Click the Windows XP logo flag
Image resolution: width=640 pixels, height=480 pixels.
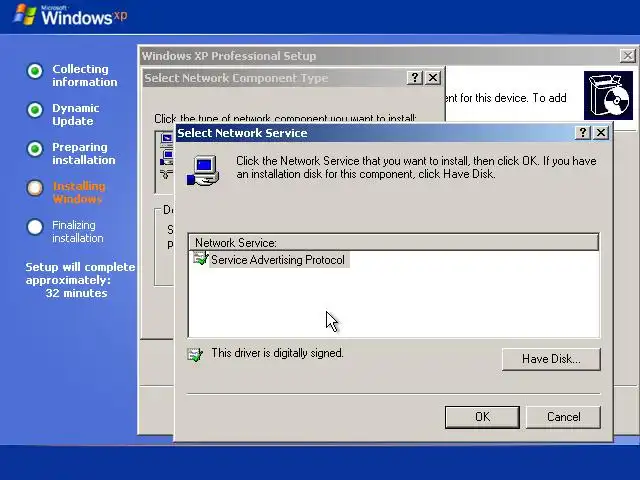pos(25,15)
